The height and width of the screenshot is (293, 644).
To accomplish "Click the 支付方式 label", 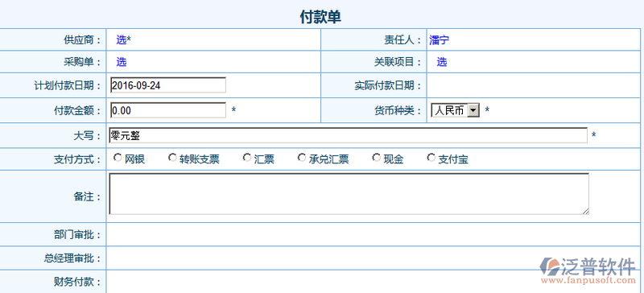I will pyautogui.click(x=77, y=159).
